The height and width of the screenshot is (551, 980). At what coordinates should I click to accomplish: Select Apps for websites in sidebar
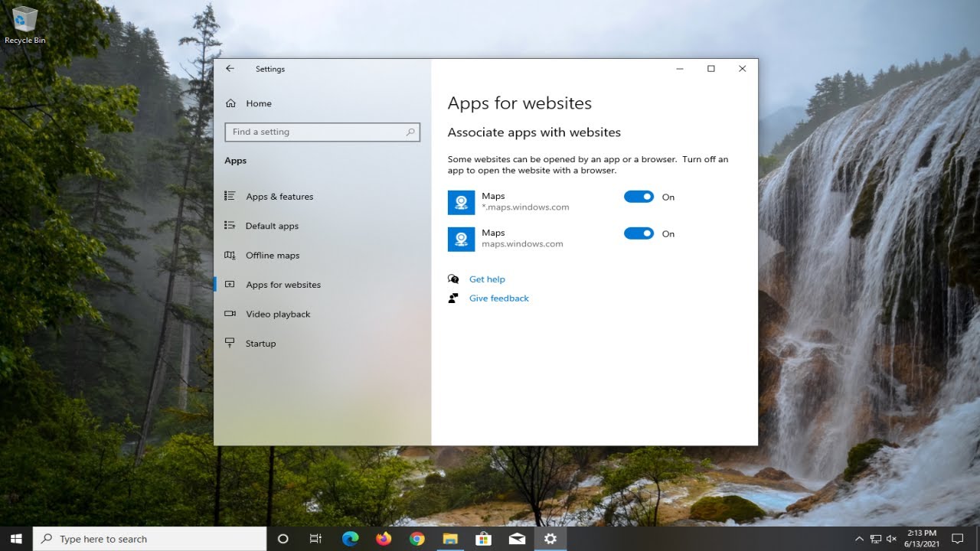(283, 285)
